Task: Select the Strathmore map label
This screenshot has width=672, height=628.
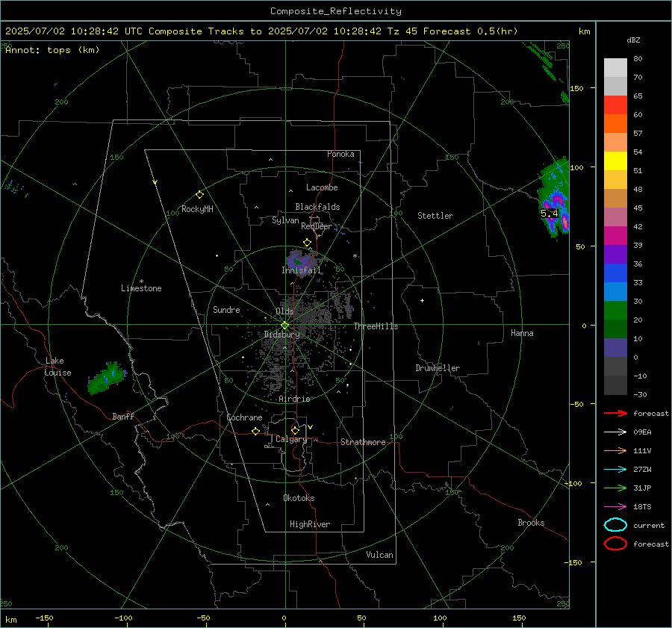Action: coord(363,442)
